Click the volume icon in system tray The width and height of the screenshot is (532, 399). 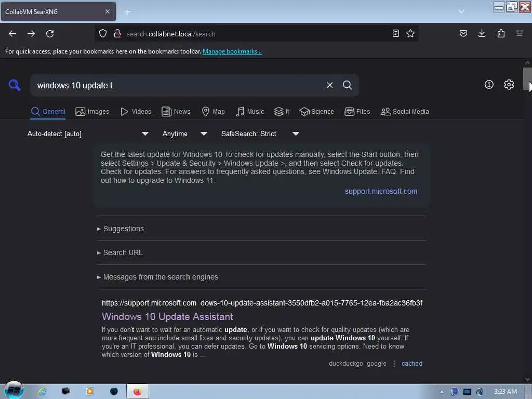tap(479, 392)
